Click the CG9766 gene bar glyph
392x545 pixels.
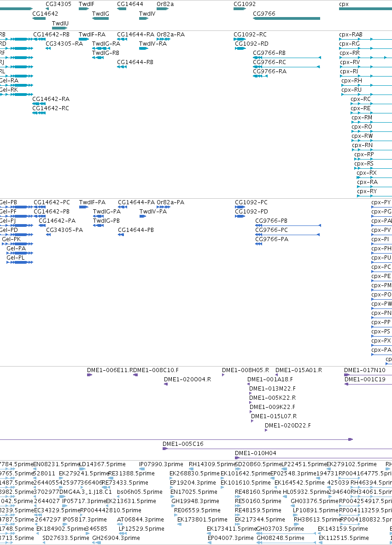[287, 18]
